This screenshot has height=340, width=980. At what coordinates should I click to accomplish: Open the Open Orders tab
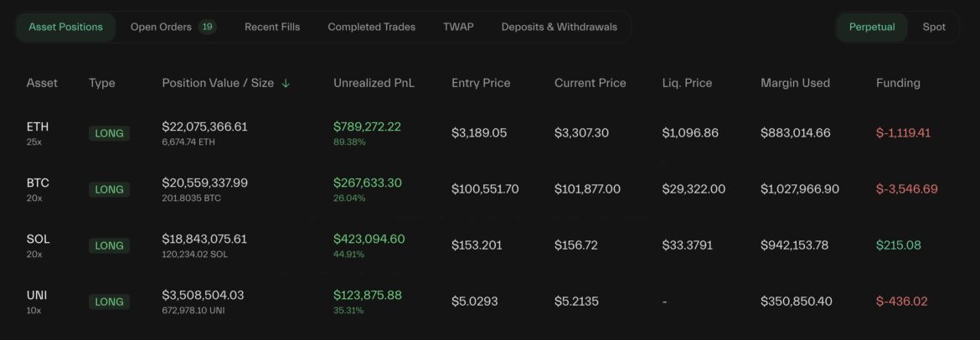pyautogui.click(x=161, y=27)
